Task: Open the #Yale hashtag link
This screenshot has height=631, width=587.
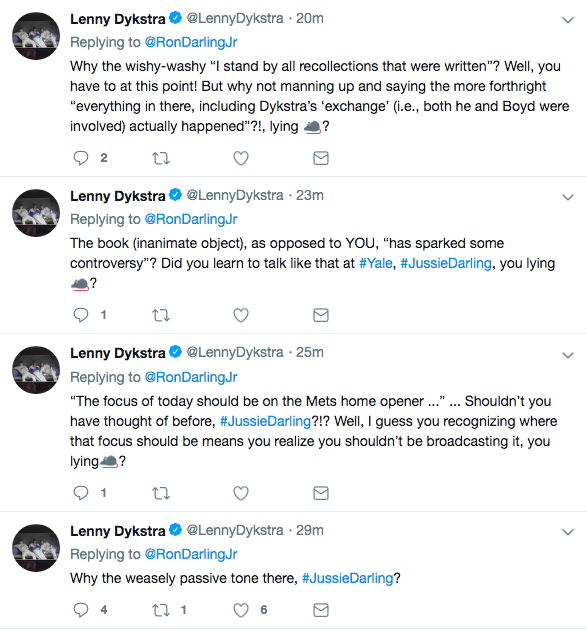Action: tap(375, 263)
